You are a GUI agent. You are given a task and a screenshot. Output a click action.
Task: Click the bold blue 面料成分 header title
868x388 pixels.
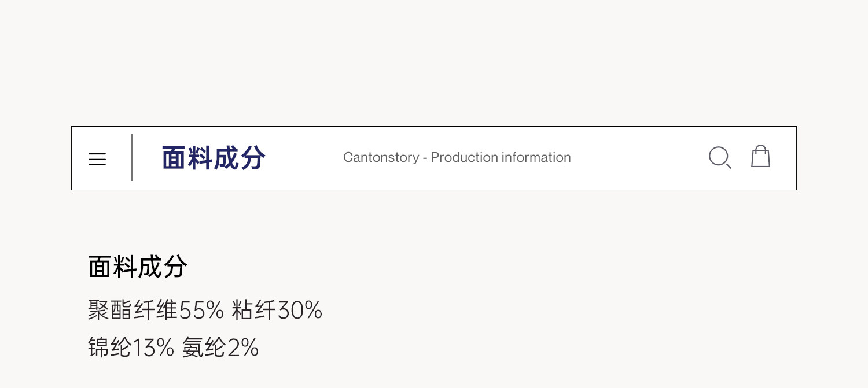tap(214, 158)
